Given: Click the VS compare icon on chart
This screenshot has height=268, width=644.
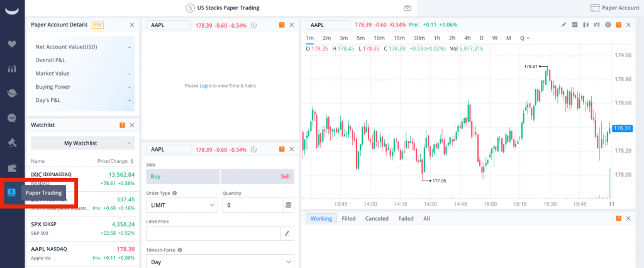Looking at the screenshot, I should (597, 25).
